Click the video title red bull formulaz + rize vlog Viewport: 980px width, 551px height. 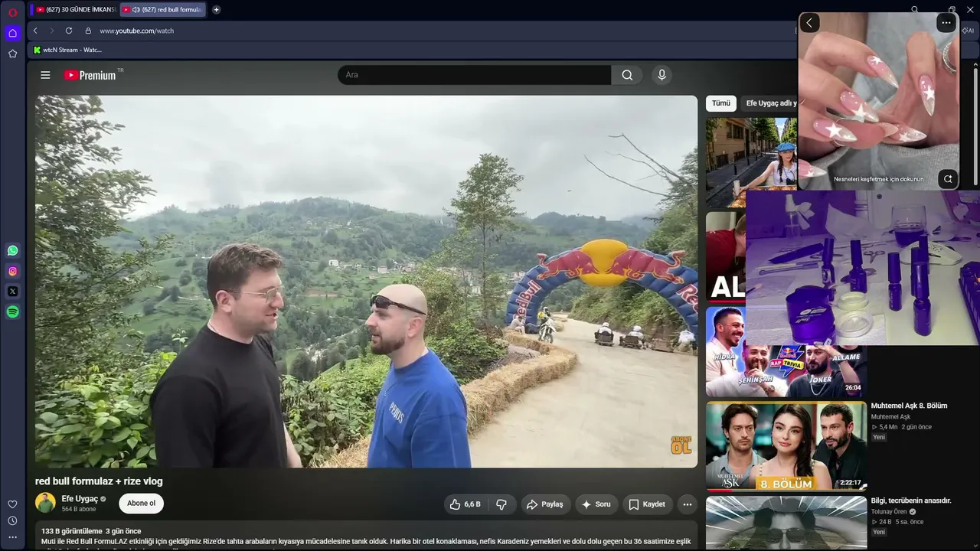(99, 481)
